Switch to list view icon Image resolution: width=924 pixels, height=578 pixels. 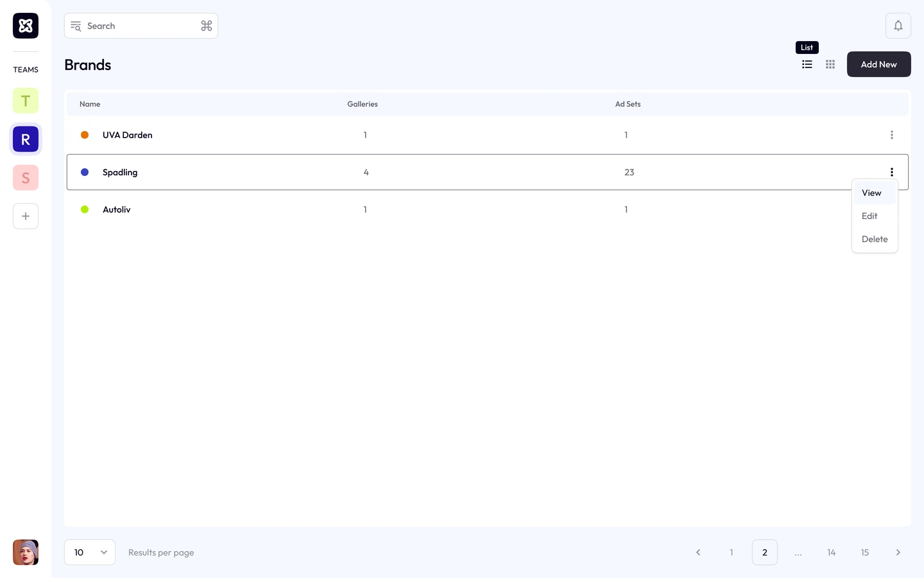pos(807,64)
